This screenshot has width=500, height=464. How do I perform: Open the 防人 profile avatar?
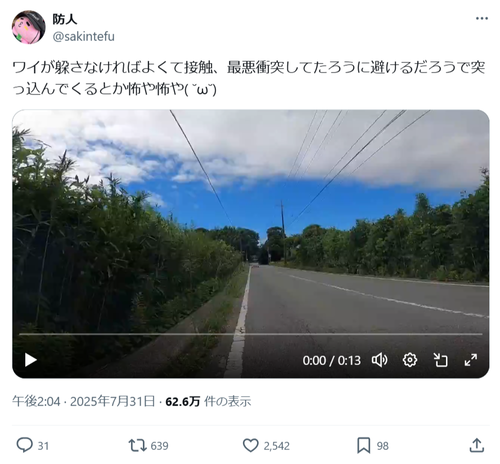28,27
